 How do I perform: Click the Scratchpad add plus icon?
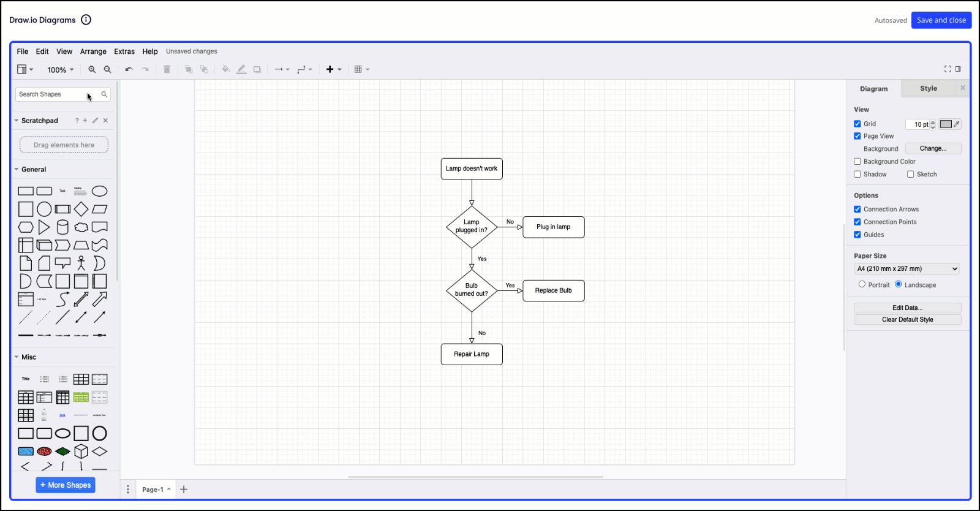coord(85,121)
